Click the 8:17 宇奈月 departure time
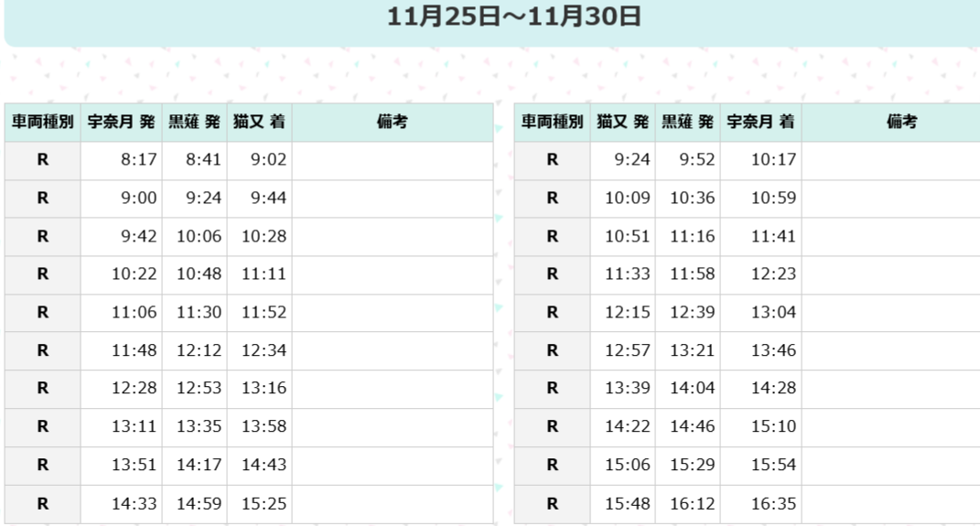 pos(139,160)
